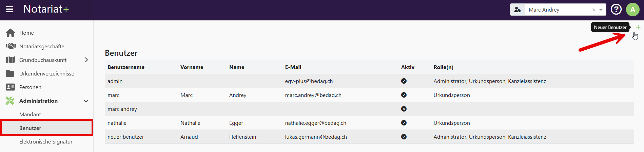Collapse the Administration section chevron

(86, 101)
